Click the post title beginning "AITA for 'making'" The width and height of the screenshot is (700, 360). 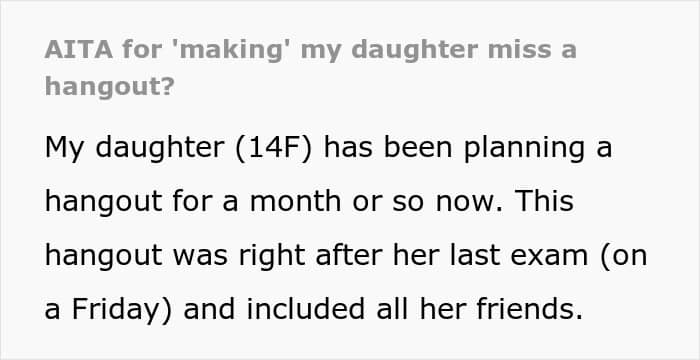click(311, 68)
